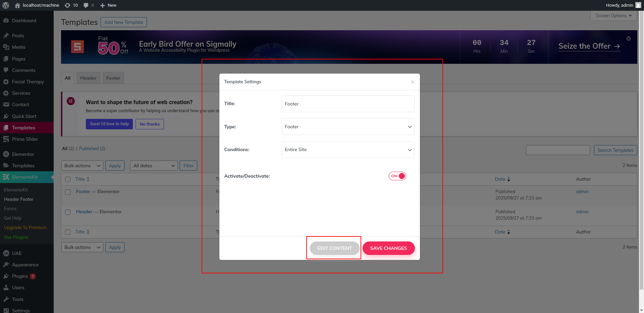
Task: Check the Footer — Elementor row checkbox
Action: click(68, 192)
